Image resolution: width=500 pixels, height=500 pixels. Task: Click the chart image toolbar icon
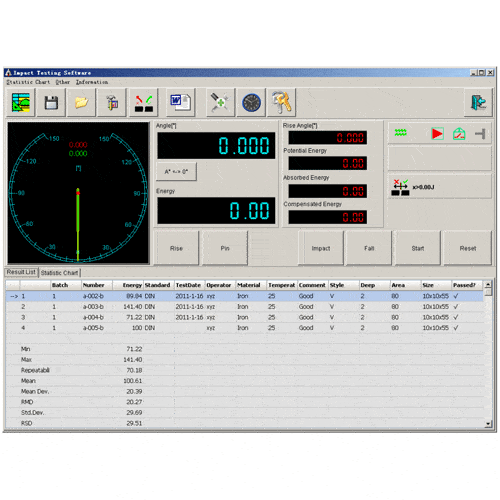tap(21, 102)
